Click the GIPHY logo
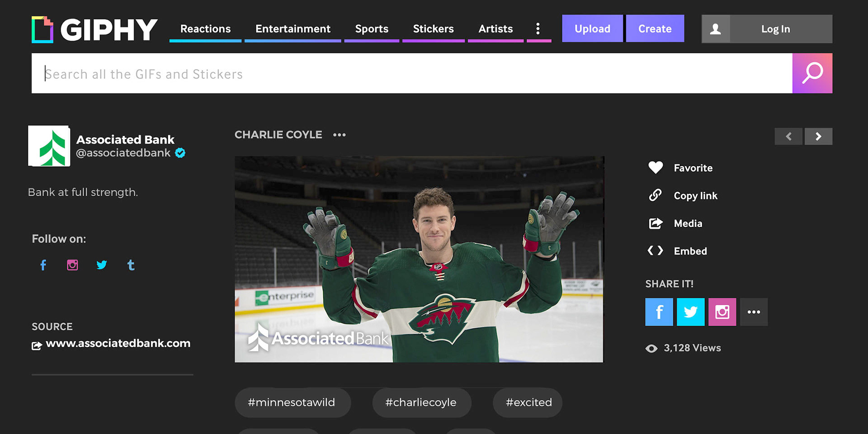The width and height of the screenshot is (868, 434). coord(94,29)
